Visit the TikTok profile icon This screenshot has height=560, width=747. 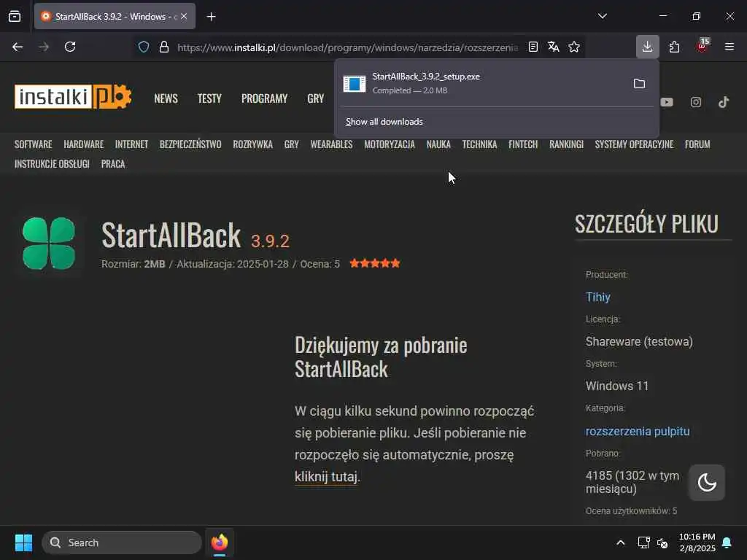pos(724,102)
